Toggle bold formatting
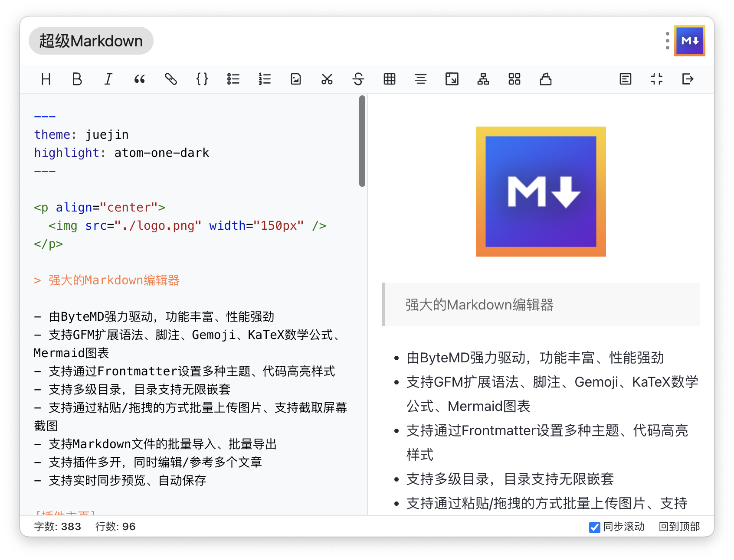This screenshot has width=734, height=560. pos(77,79)
